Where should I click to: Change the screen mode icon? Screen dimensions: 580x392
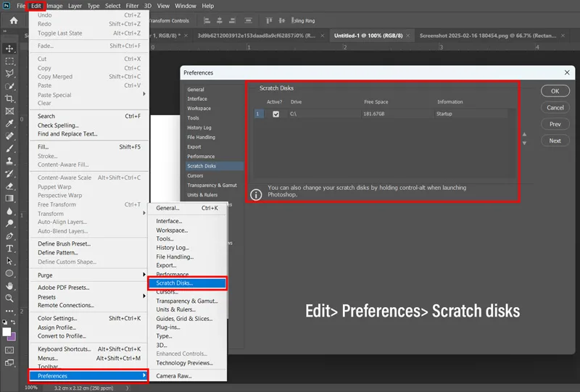pyautogui.click(x=9, y=363)
